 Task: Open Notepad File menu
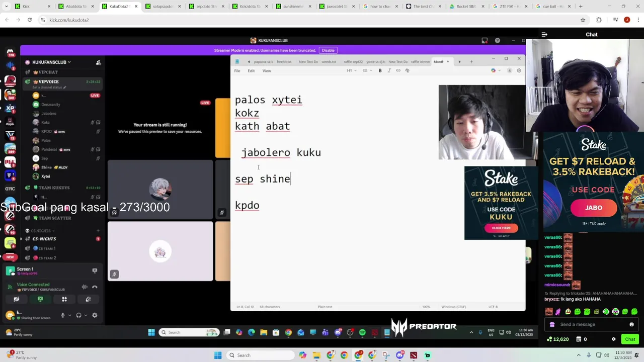237,71
